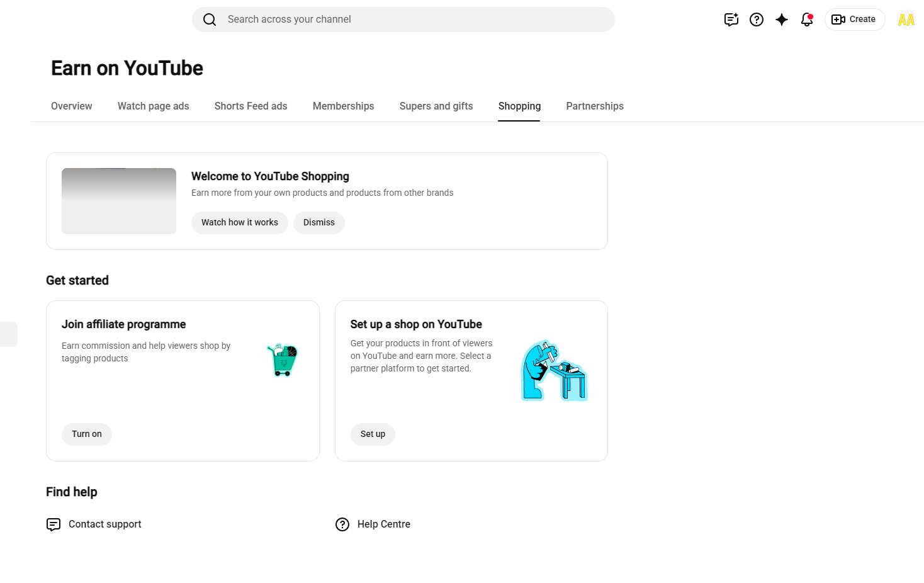
Task: Switch to the Overview tab
Action: [x=72, y=106]
